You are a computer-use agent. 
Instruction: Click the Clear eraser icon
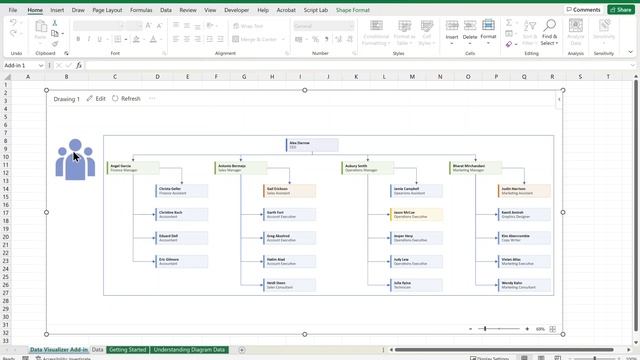(x=509, y=44)
